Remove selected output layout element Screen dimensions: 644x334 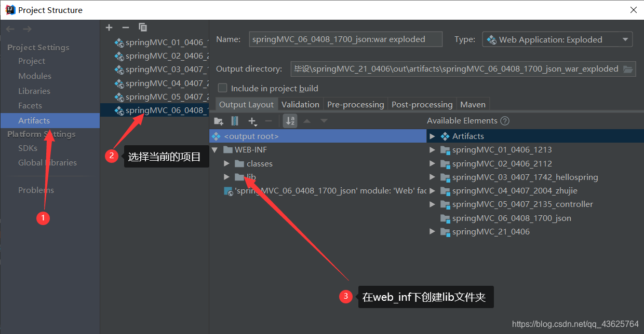click(x=269, y=121)
